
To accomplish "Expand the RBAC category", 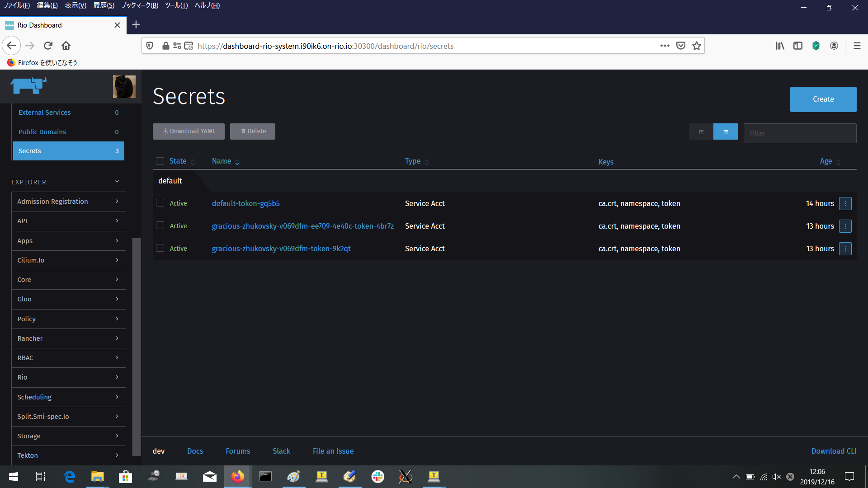I will (69, 357).
